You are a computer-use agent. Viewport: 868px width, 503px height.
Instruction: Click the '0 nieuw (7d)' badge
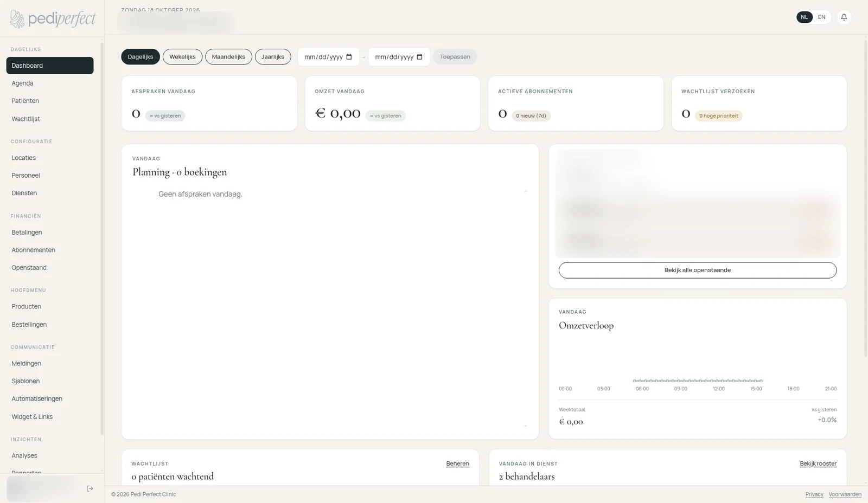pos(531,115)
